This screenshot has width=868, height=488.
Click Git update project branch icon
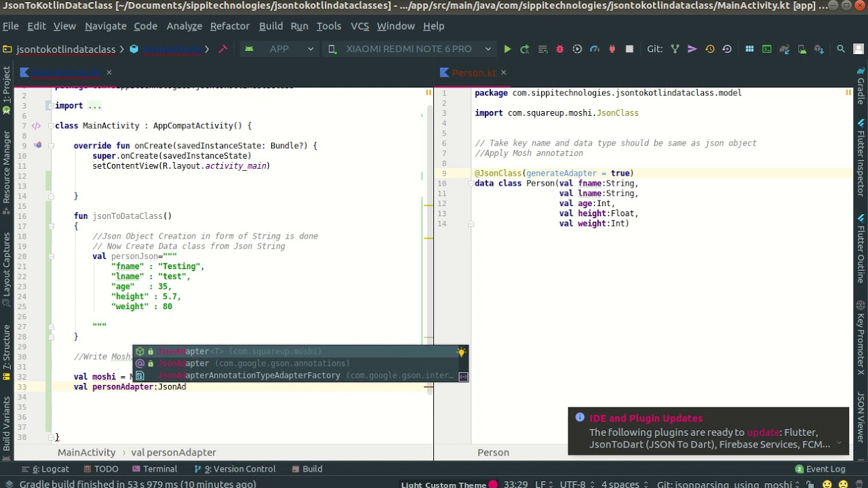pos(675,49)
